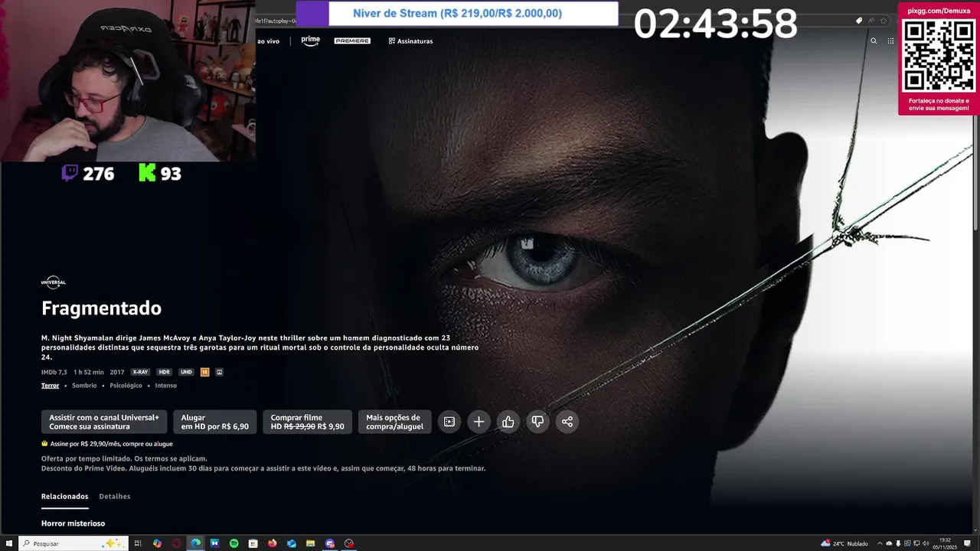Click the thumbs down dislike icon
Viewport: 980px width, 551px height.
pyautogui.click(x=537, y=422)
